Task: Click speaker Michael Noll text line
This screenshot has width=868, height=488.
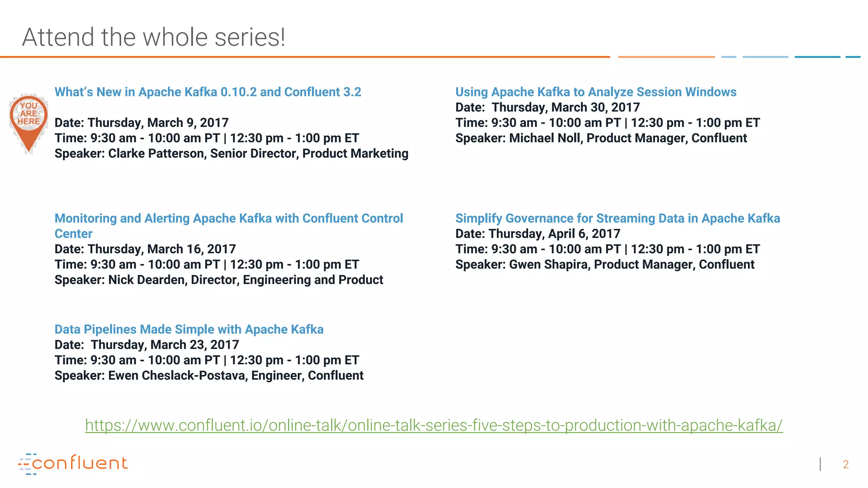Action: click(601, 138)
